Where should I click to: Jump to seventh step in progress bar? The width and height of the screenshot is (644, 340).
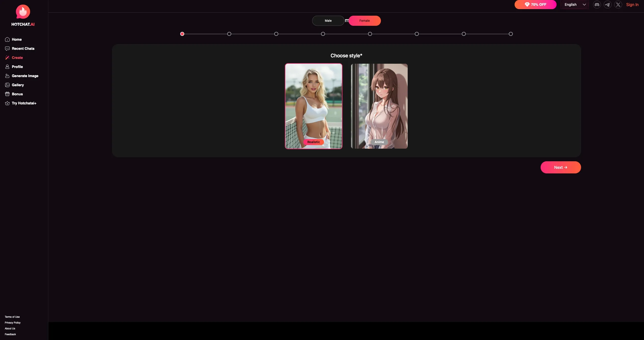coord(464,34)
